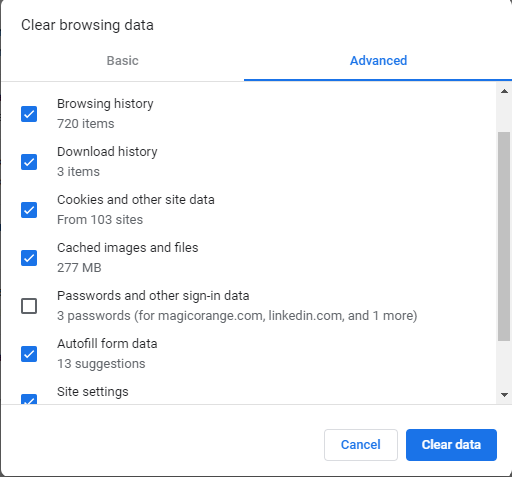
Task: Click the '720 items' text
Action: [86, 124]
